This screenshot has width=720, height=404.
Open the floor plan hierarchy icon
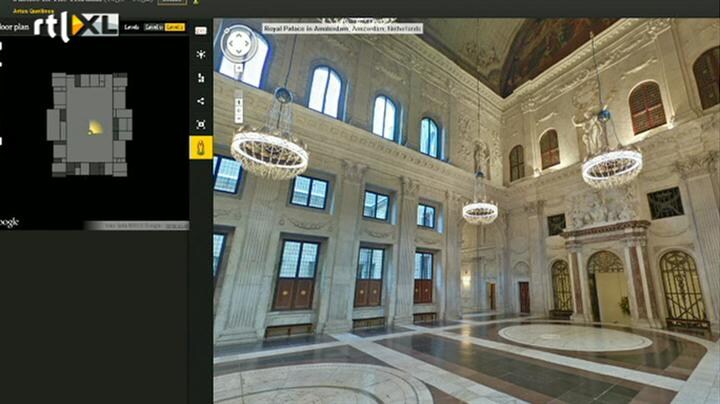[x=201, y=78]
